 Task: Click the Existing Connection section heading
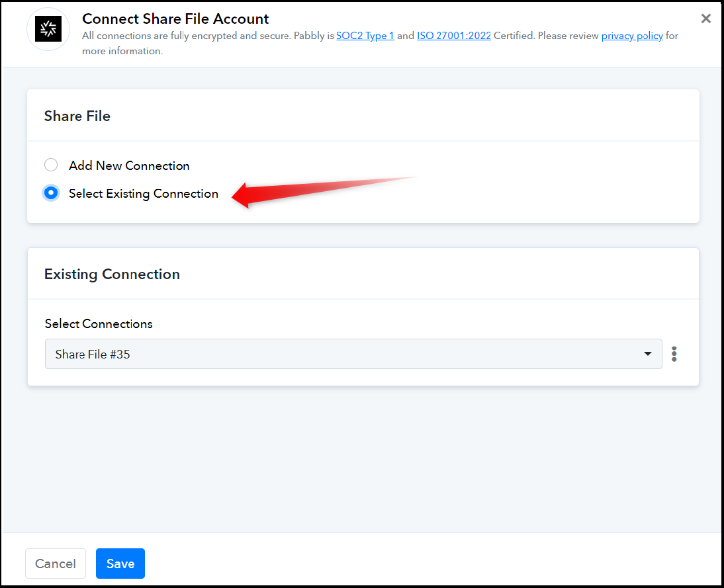pyautogui.click(x=113, y=274)
